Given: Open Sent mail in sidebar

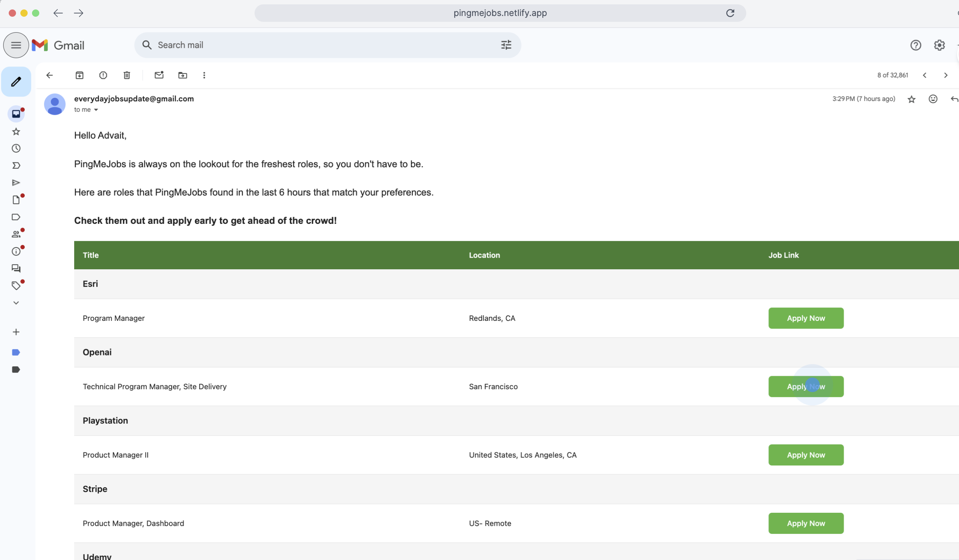Looking at the screenshot, I should click(x=16, y=183).
